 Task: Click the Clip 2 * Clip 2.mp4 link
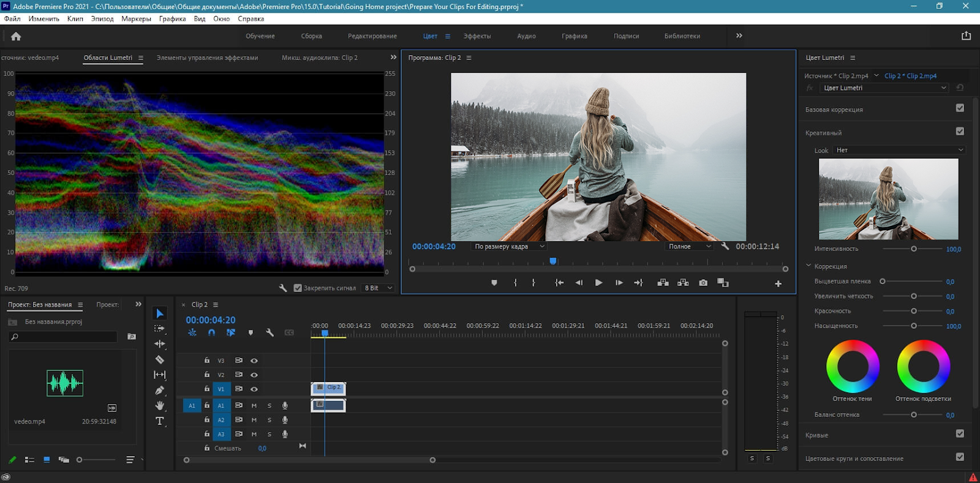coord(910,76)
